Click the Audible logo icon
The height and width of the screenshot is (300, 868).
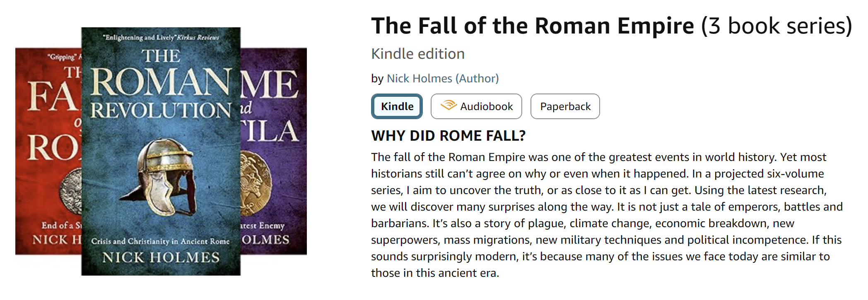click(448, 105)
